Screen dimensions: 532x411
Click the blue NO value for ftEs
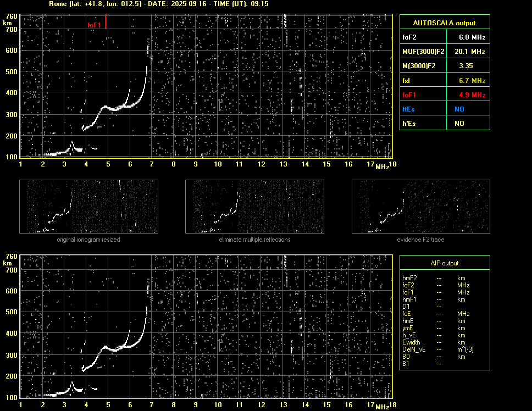point(459,109)
